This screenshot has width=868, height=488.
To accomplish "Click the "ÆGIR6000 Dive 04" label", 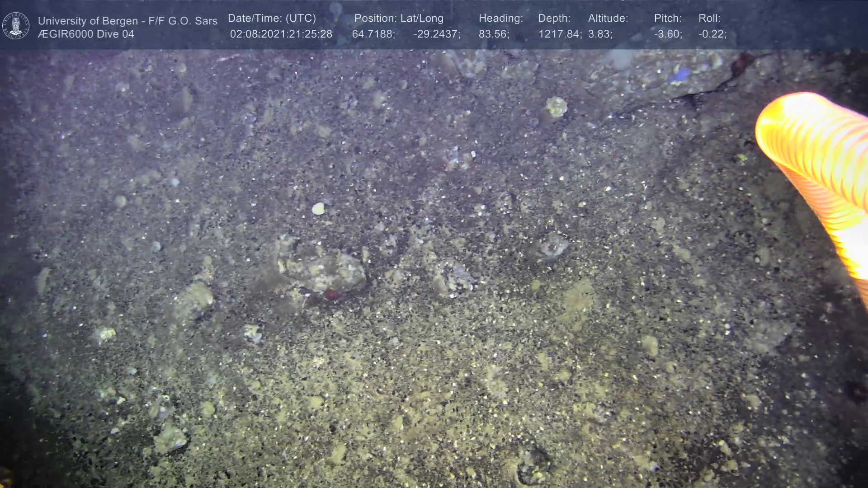I will coord(86,34).
